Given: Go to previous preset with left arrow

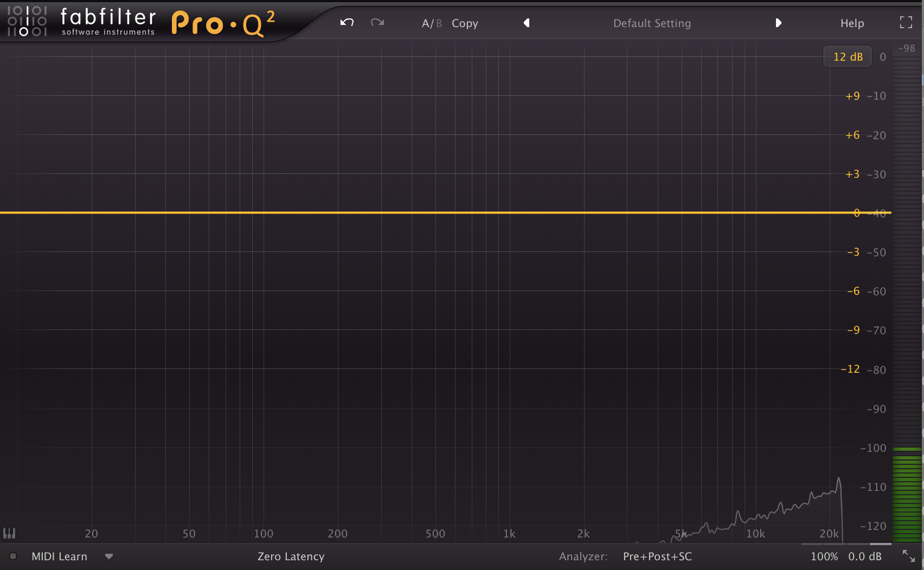Looking at the screenshot, I should (526, 23).
